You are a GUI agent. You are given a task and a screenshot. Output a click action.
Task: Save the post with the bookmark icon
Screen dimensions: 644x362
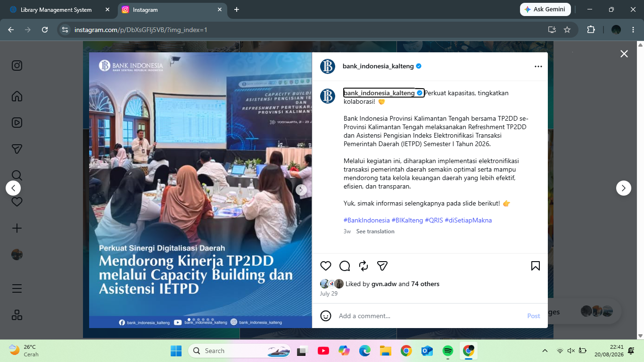(536, 266)
